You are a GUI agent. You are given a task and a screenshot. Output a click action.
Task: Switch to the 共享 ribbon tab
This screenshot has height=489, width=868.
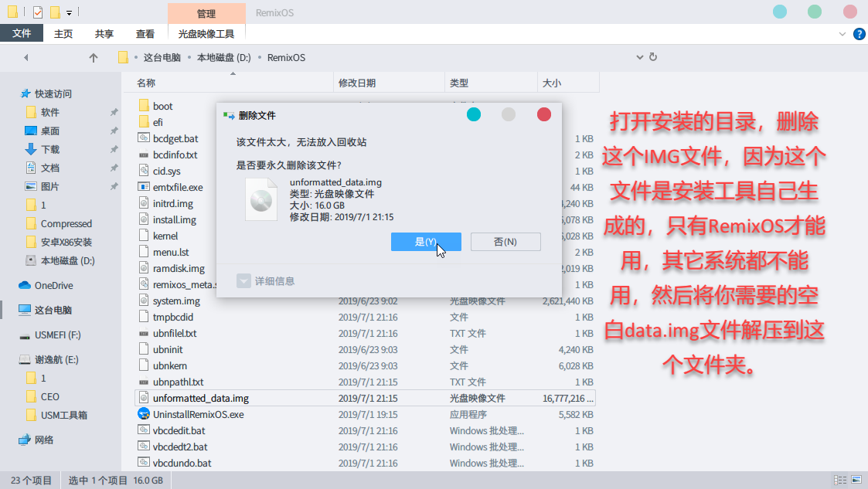(x=104, y=34)
